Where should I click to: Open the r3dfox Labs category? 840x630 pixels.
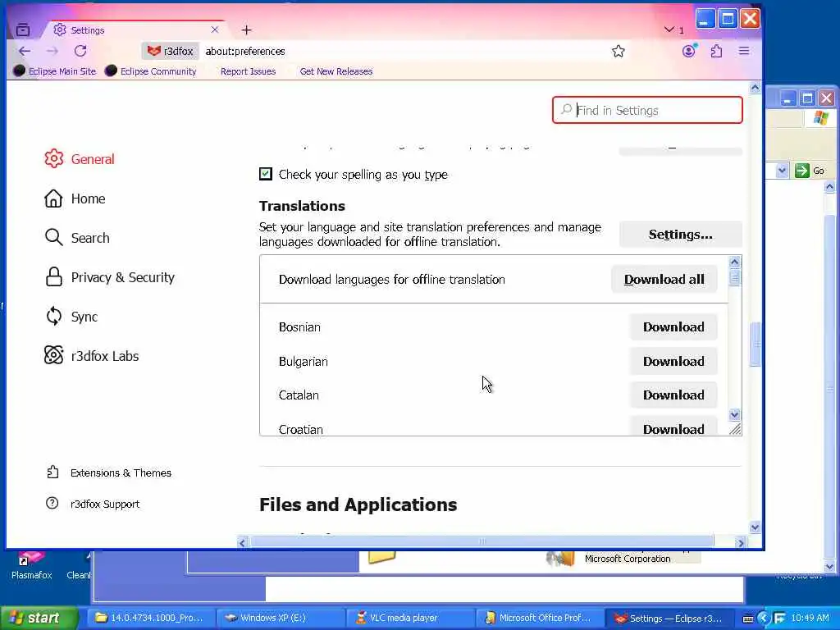(92, 356)
